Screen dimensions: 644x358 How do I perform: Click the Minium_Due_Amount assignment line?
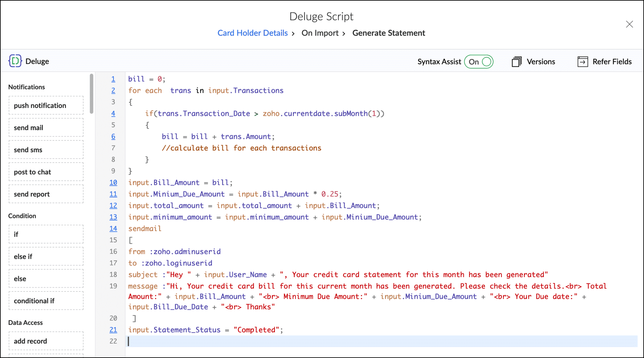(235, 194)
